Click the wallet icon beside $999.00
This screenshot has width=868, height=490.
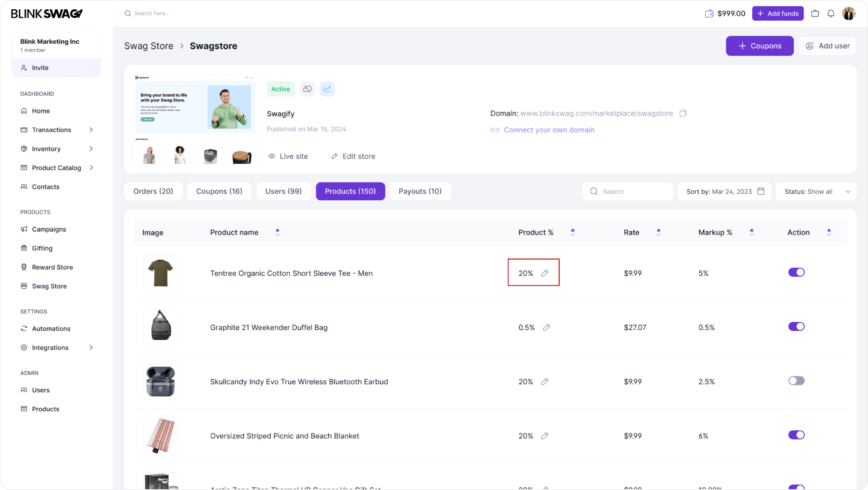tap(709, 14)
